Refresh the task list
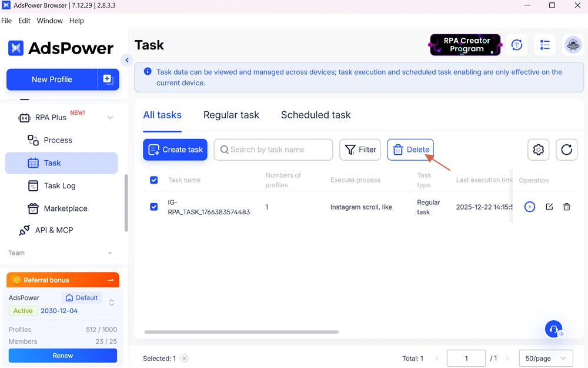The width and height of the screenshot is (588, 368). click(x=566, y=150)
